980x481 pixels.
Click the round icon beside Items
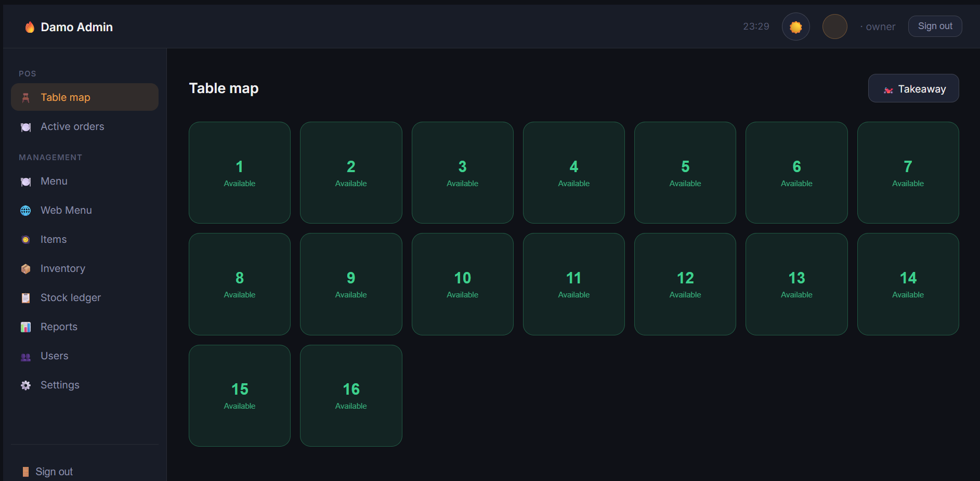tap(25, 240)
